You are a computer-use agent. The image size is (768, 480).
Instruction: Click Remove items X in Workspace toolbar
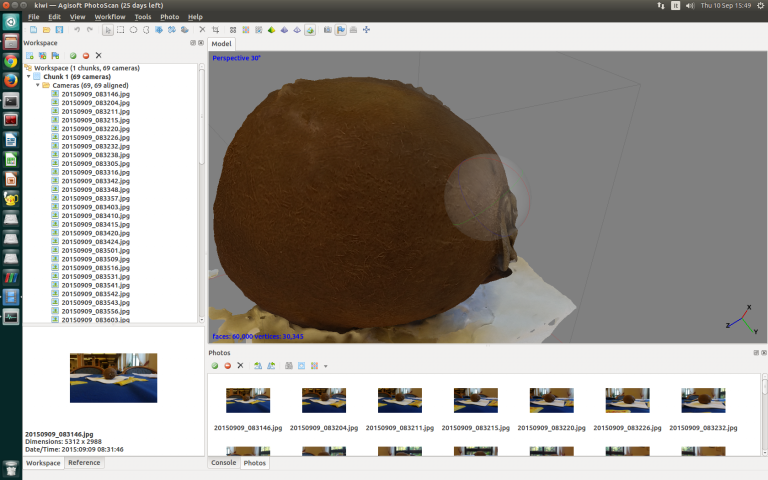98,55
